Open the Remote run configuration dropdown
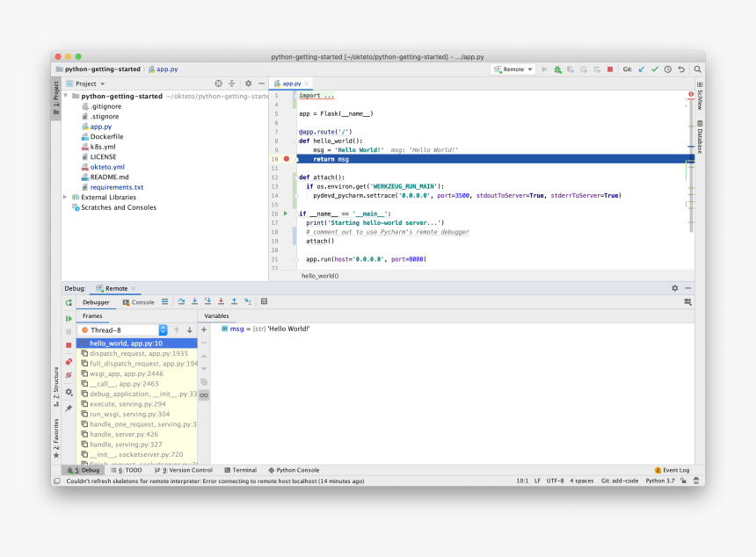The image size is (756, 557). pyautogui.click(x=514, y=69)
